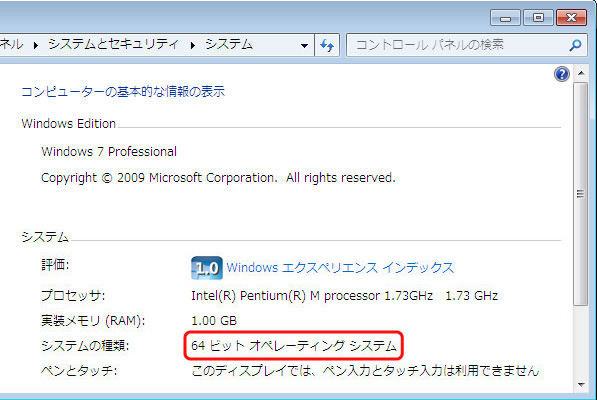Click the Windows 7 Professional edition text

point(109,152)
